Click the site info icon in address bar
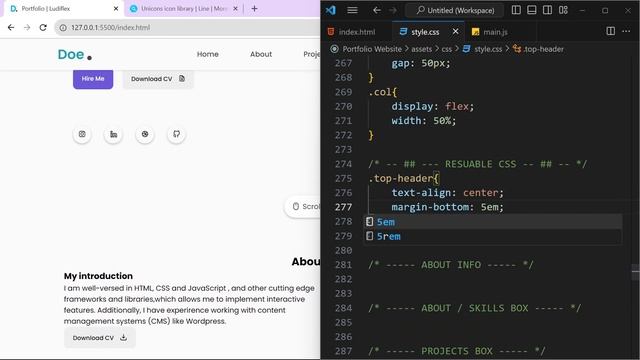Screen dimensions: 640x360 [63, 28]
